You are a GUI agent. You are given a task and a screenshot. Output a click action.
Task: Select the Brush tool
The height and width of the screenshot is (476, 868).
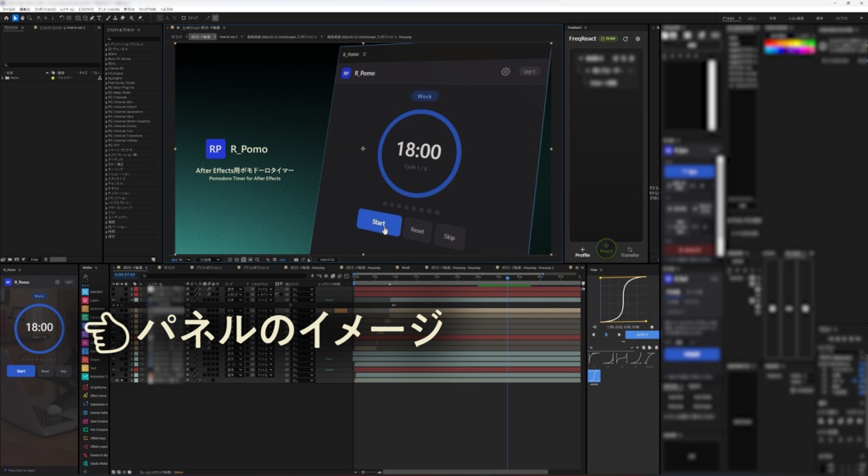click(x=108, y=19)
